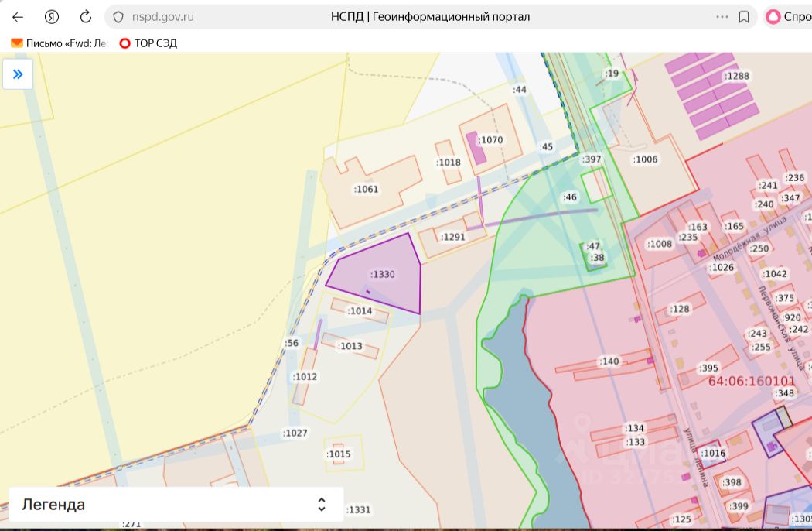Viewport: 812px width, 531px height.
Task: Click the :1008 parcel label
Action: tap(660, 245)
